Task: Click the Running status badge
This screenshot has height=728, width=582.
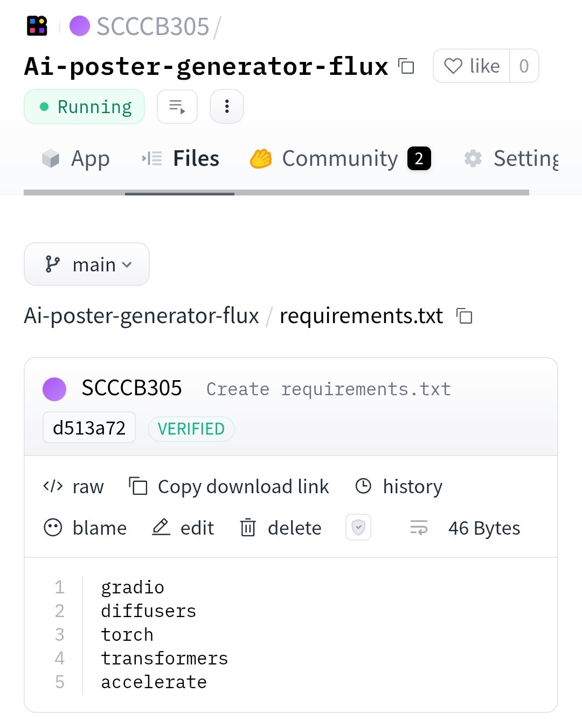Action: (85, 107)
